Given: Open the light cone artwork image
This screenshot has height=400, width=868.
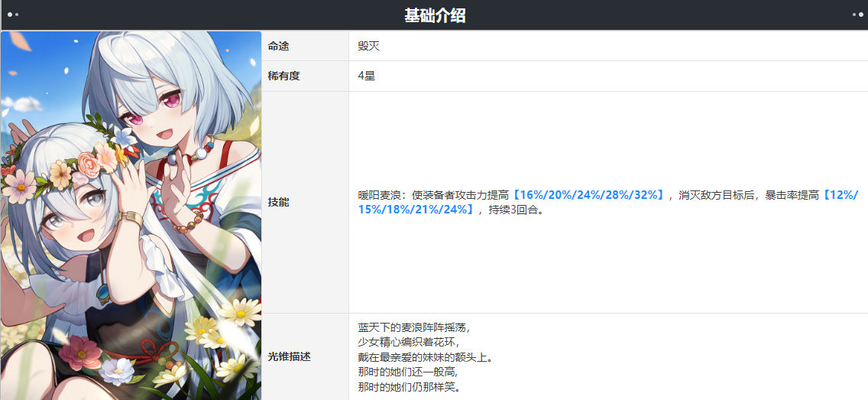Looking at the screenshot, I should click(131, 216).
